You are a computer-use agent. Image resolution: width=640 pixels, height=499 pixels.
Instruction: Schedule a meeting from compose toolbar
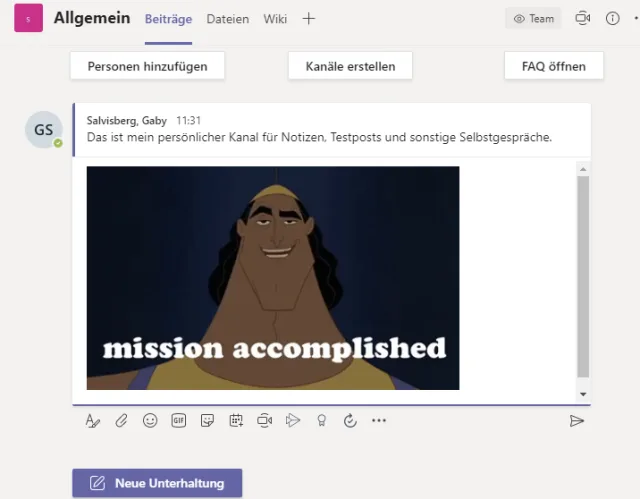click(x=236, y=420)
